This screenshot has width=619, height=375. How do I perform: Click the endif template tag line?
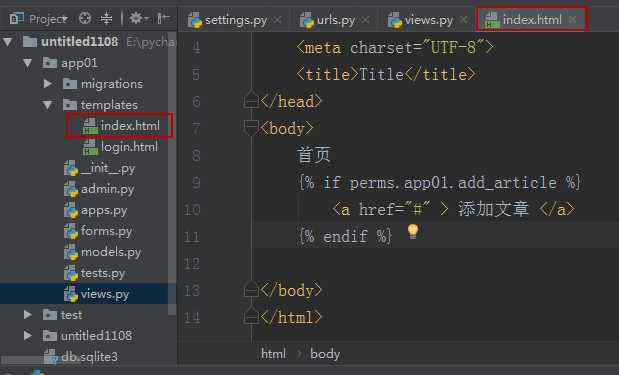point(345,236)
